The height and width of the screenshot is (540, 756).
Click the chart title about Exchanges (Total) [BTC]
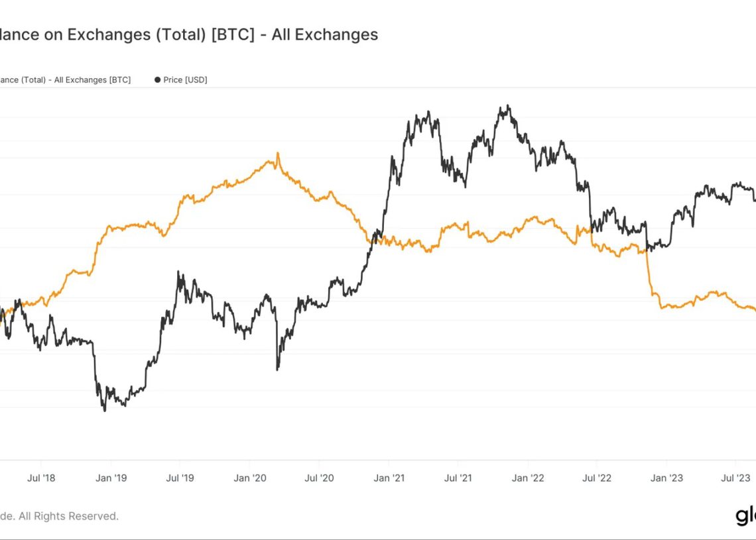tap(189, 34)
